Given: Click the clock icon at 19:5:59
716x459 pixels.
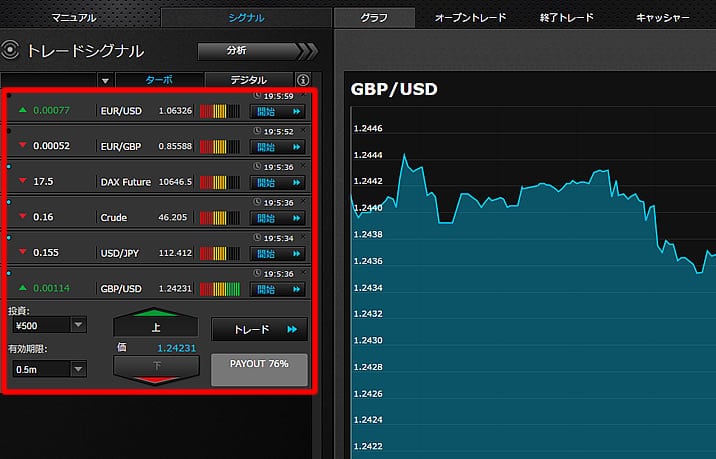Looking at the screenshot, I should 257,95.
